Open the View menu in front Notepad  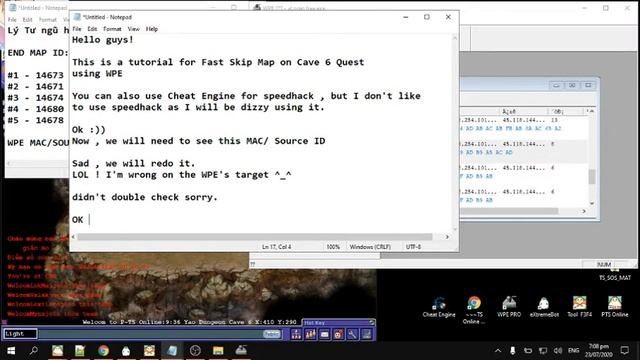tap(133, 29)
